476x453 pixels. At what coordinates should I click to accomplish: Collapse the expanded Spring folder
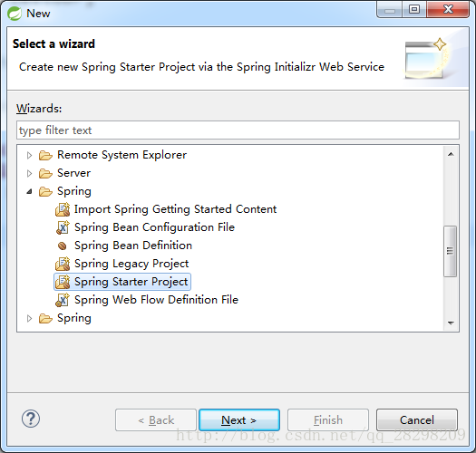click(x=29, y=191)
